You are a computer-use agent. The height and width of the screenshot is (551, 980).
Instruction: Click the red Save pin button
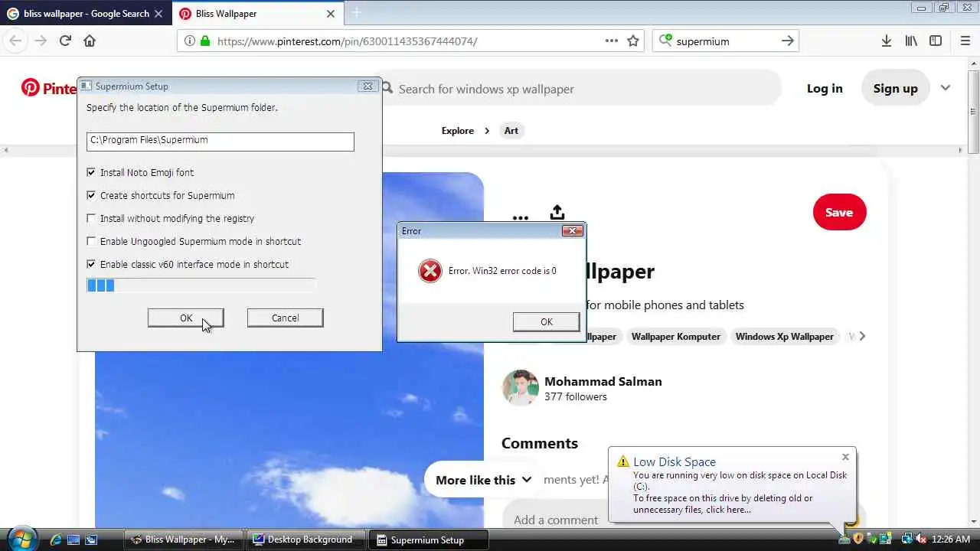[839, 212]
